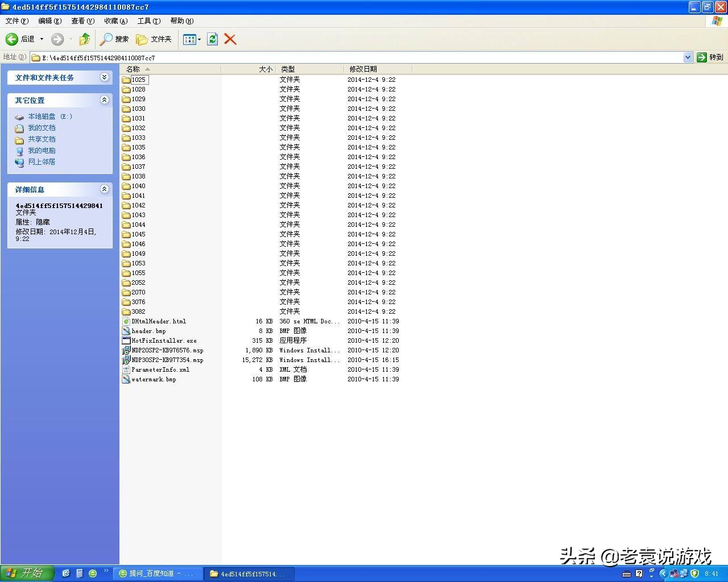Select folder name 2070

(x=139, y=292)
